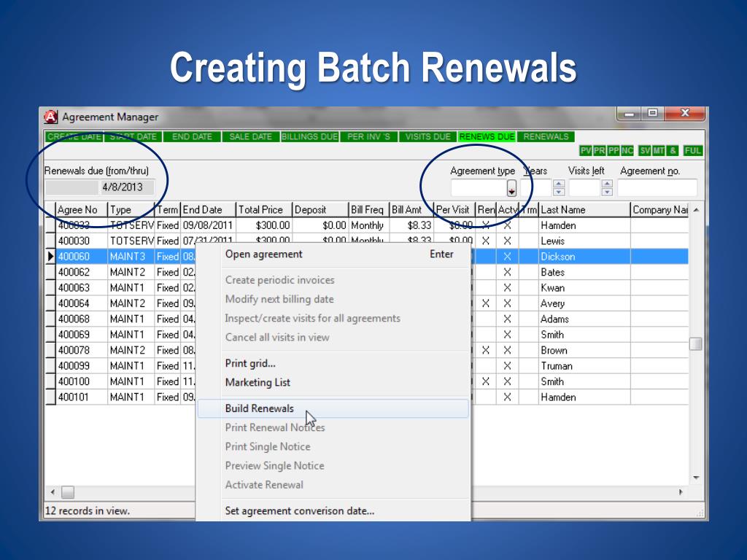Toggle the Ren mark for agreement 400064 Avery
Screen dimensions: 747x560
486,303
